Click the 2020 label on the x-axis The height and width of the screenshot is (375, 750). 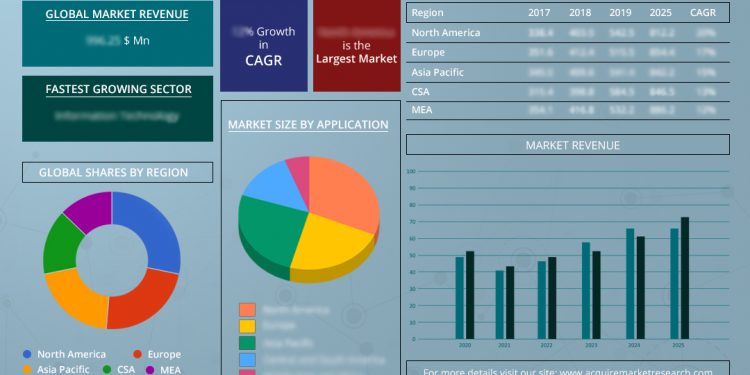(464, 345)
